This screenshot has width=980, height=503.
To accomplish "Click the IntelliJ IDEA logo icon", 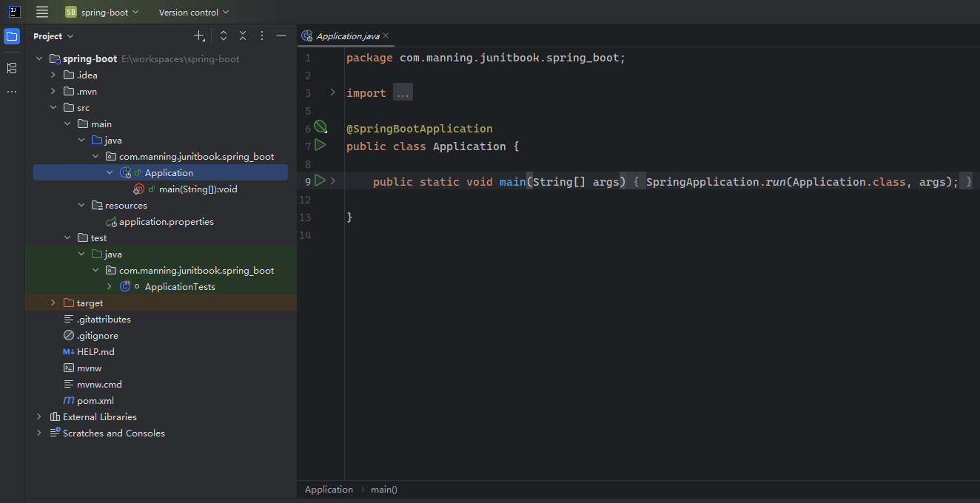I will [14, 12].
